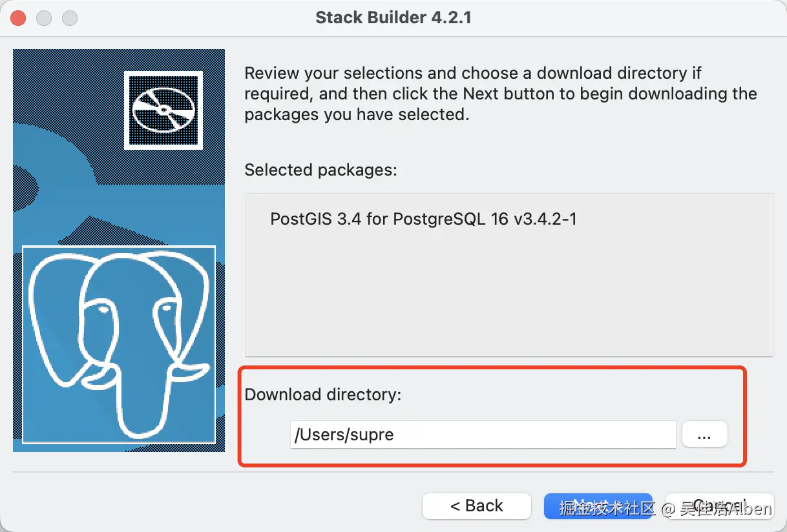
Task: Click the "Selected packages:" label
Action: (320, 170)
